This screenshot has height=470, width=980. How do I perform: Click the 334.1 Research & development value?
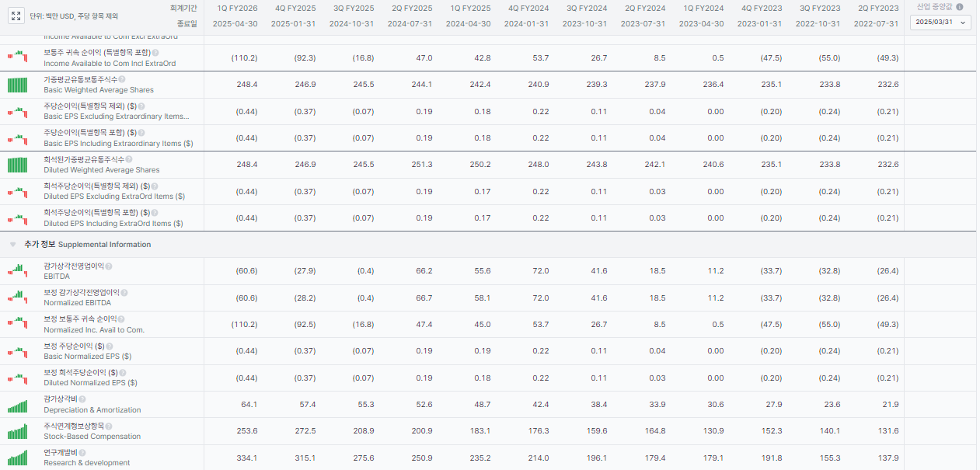click(246, 458)
